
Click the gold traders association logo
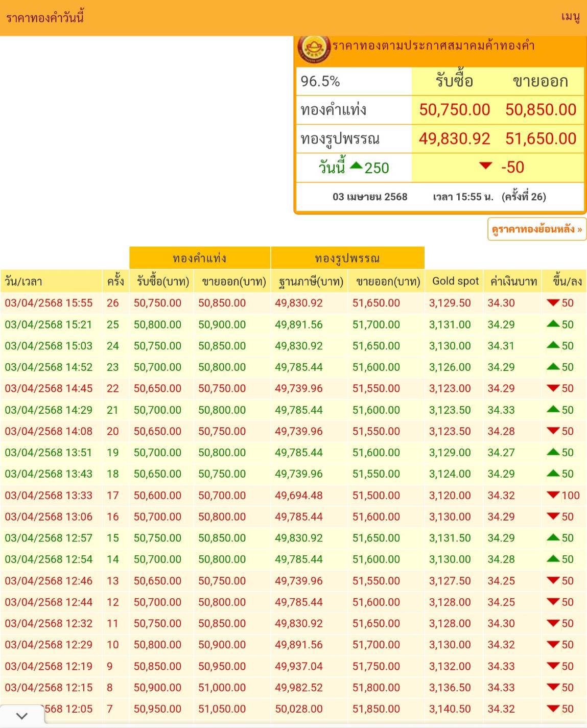313,49
